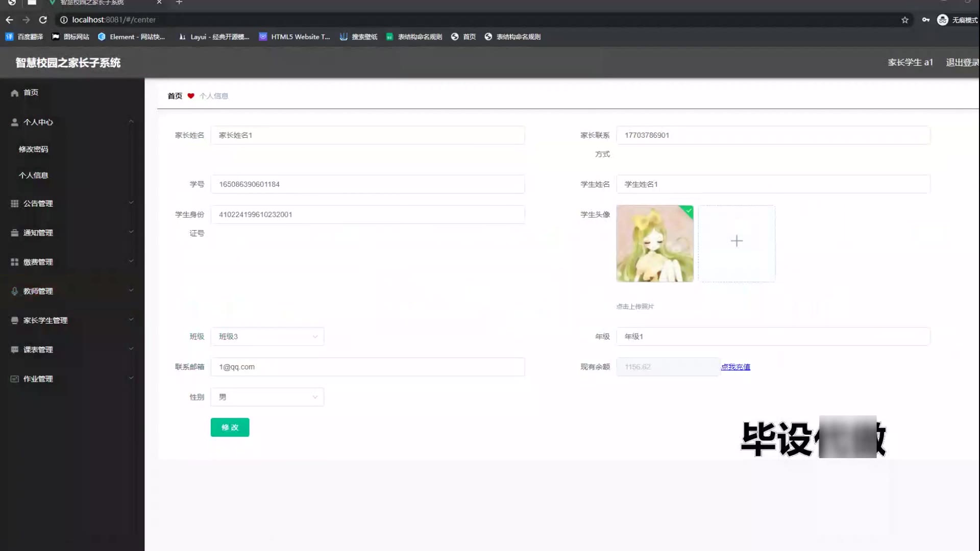Click the 点我充值 recharge link
The height and width of the screenshot is (551, 980).
point(735,367)
